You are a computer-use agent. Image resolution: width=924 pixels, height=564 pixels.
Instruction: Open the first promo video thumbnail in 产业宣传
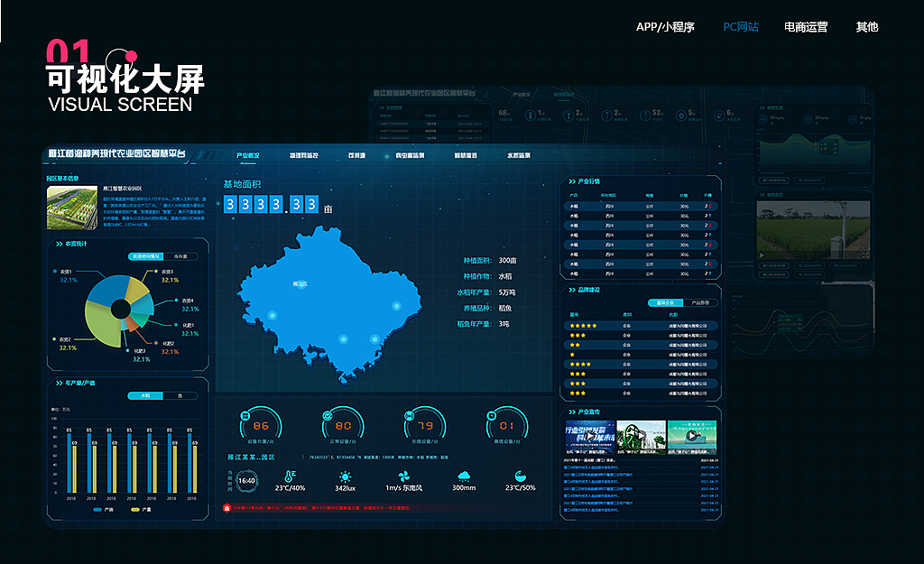590,437
